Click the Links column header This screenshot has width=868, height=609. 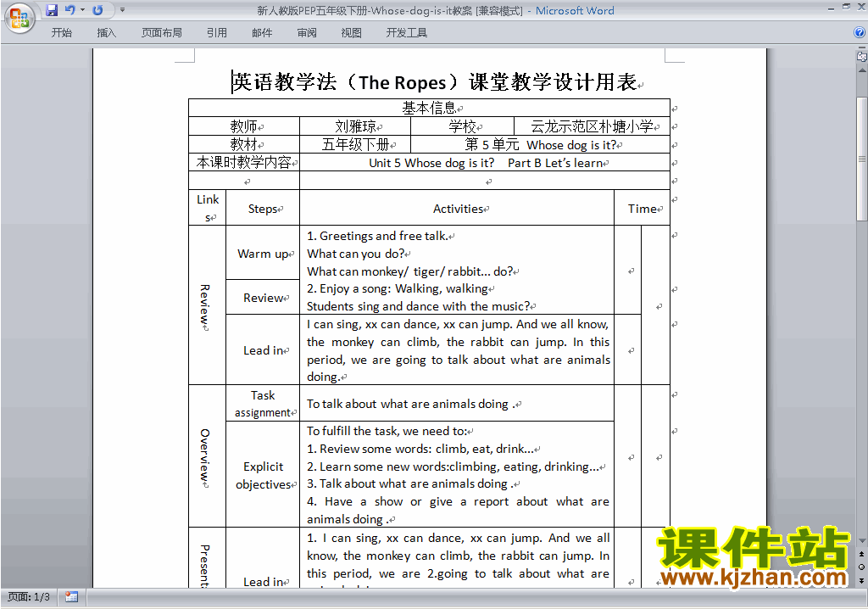(208, 208)
